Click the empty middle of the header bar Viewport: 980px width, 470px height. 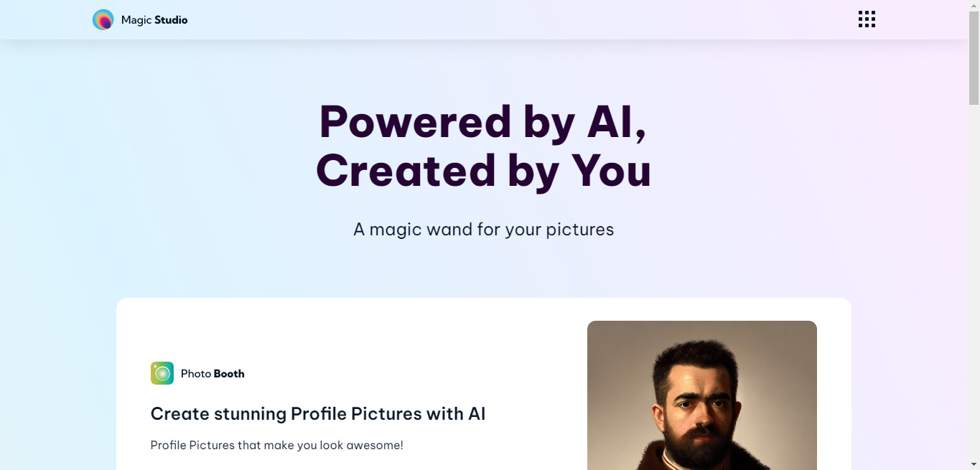[x=503, y=20]
